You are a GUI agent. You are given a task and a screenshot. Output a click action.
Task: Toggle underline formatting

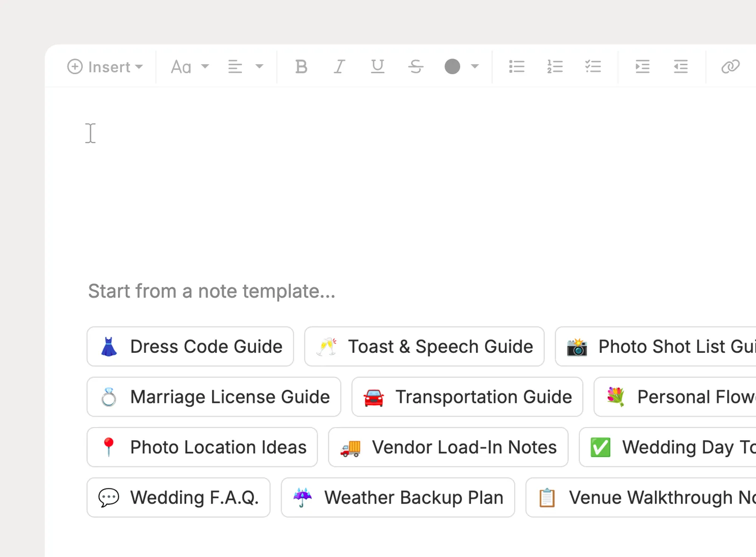378,67
